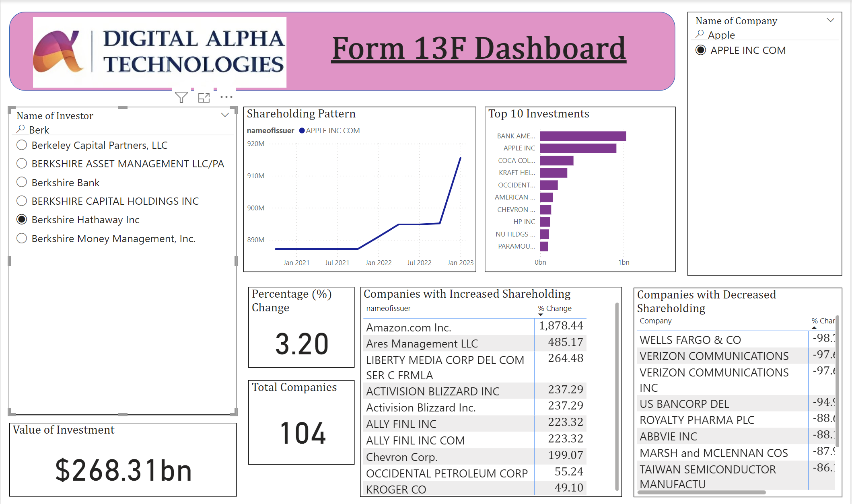852x504 pixels.
Task: Select the ABBVIE INC row
Action: pyautogui.click(x=736, y=436)
